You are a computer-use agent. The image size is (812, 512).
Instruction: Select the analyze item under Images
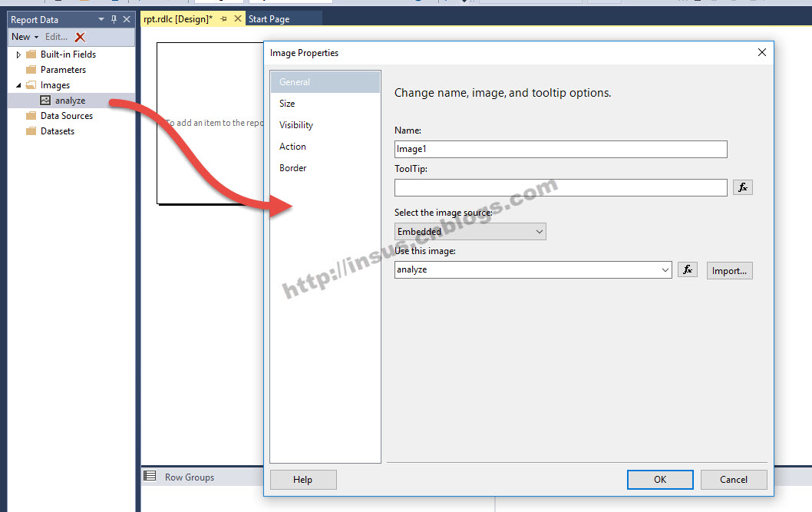tap(71, 101)
